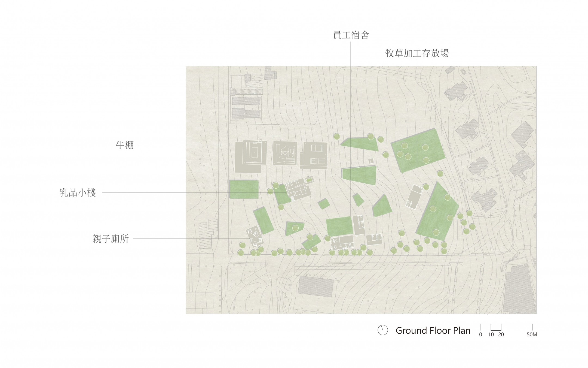Click the 20 scale bar number
Viewport: 588px width, 368px height.
coord(501,334)
